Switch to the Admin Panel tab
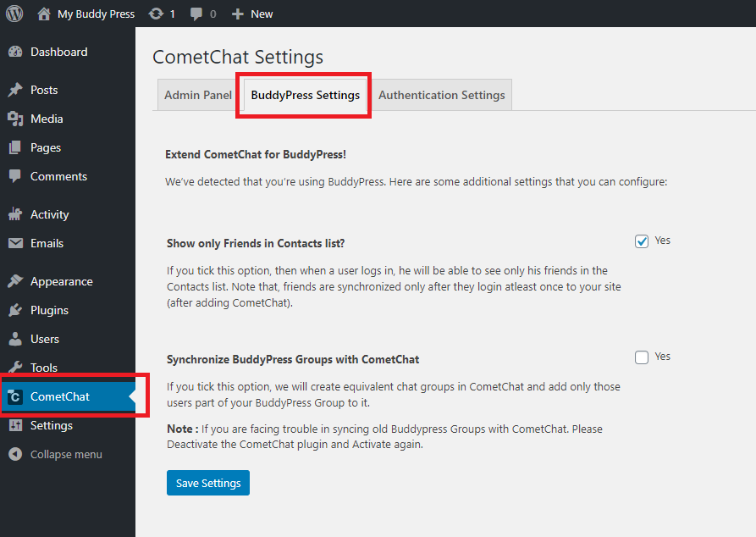Image resolution: width=756 pixels, height=537 pixels. pos(198,95)
